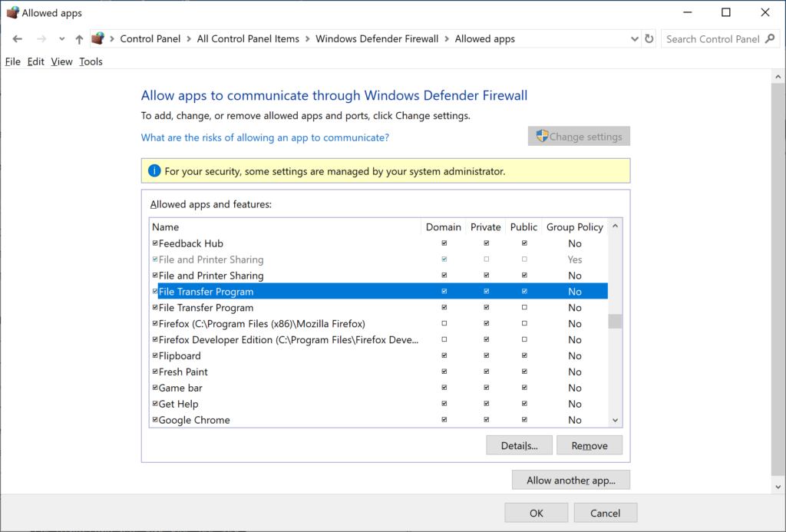Click the back navigation arrow
Image resolution: width=786 pixels, height=532 pixels.
(x=17, y=38)
